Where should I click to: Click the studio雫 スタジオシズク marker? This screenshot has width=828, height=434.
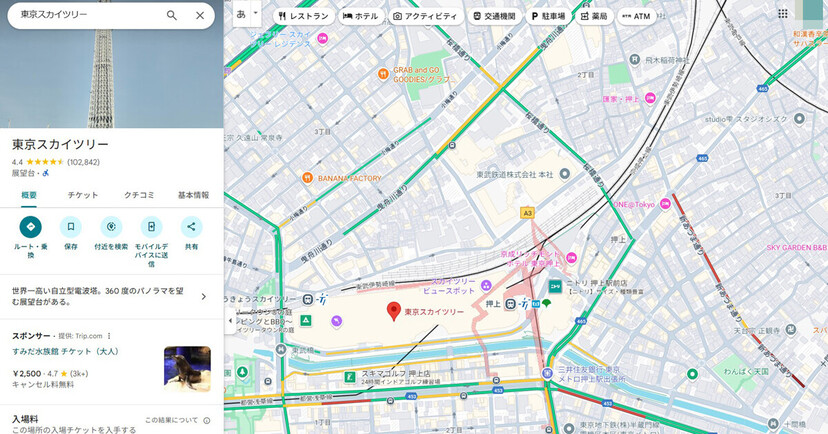click(x=799, y=119)
